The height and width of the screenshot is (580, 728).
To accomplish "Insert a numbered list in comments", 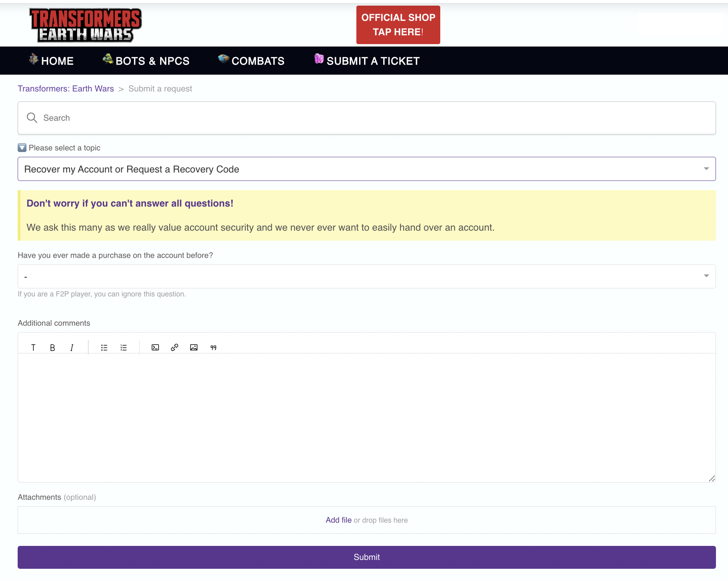I will [x=123, y=347].
